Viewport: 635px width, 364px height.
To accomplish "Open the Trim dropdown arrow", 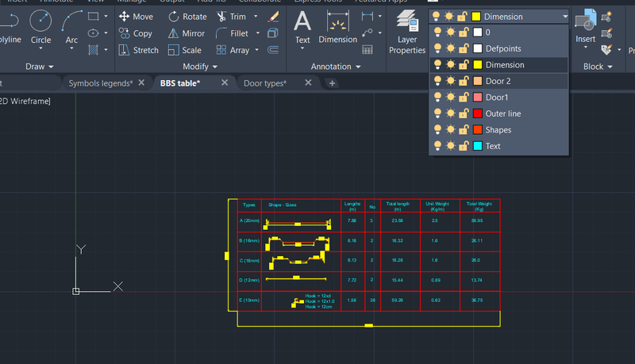I will [256, 17].
